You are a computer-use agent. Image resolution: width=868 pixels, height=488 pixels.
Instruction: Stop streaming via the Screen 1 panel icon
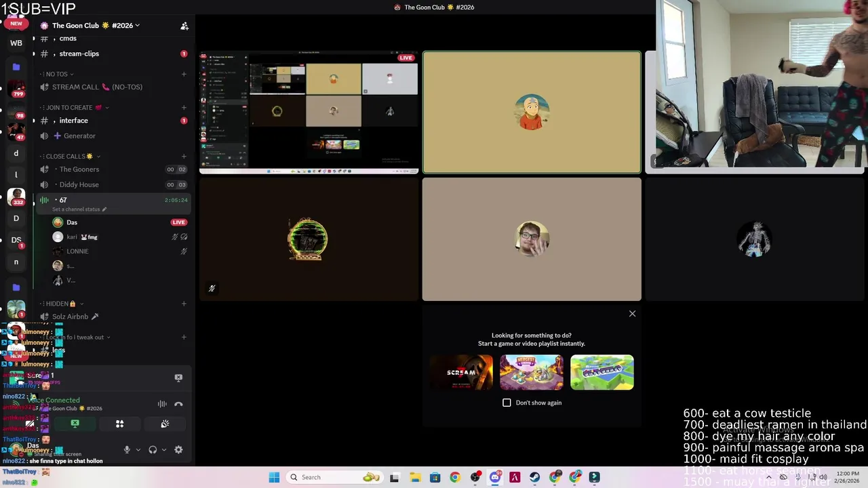click(x=178, y=378)
